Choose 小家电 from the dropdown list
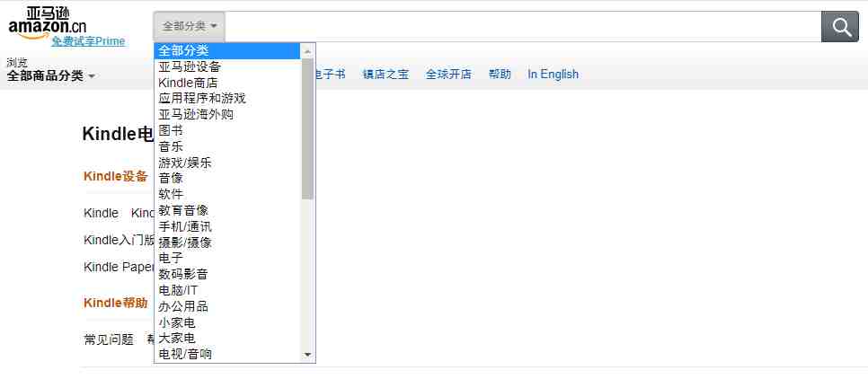868x379 pixels. pyautogui.click(x=228, y=322)
